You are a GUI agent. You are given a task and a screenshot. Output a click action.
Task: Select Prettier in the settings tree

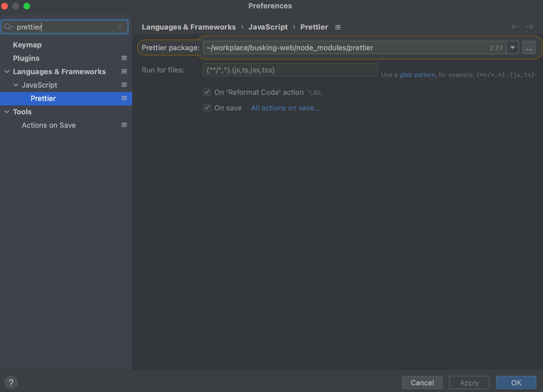(43, 98)
